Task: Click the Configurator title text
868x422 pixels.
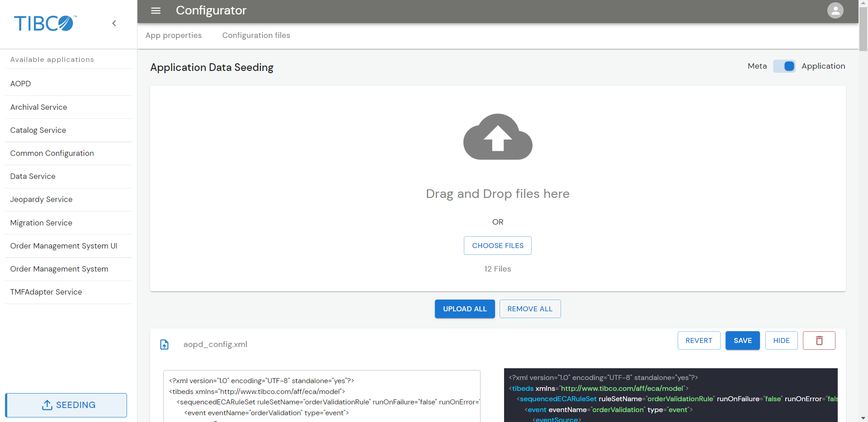Action: pos(211,10)
